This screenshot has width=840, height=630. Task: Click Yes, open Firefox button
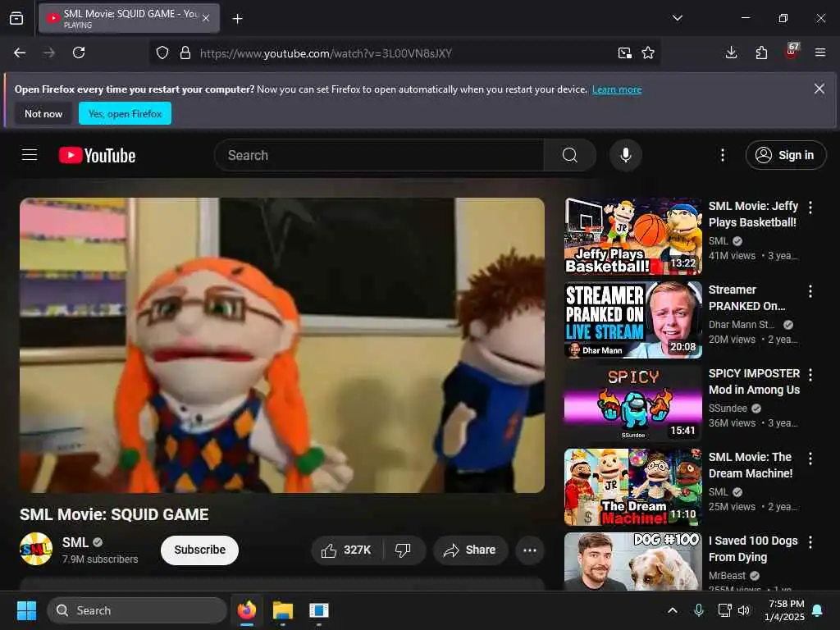[x=125, y=113]
